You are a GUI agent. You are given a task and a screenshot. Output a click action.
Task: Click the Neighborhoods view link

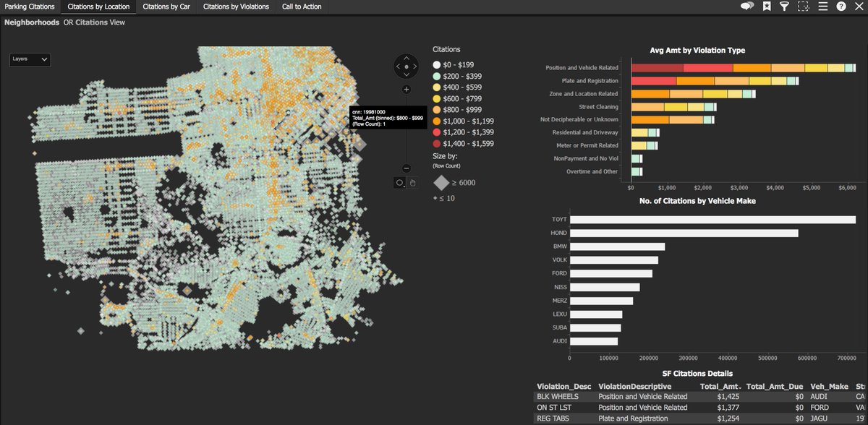[x=30, y=22]
